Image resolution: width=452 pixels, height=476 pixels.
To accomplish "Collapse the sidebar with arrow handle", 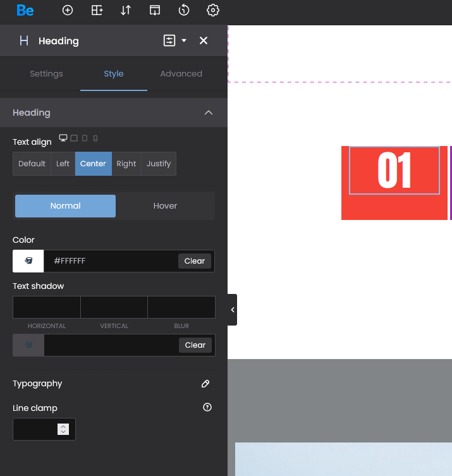I will click(x=233, y=310).
